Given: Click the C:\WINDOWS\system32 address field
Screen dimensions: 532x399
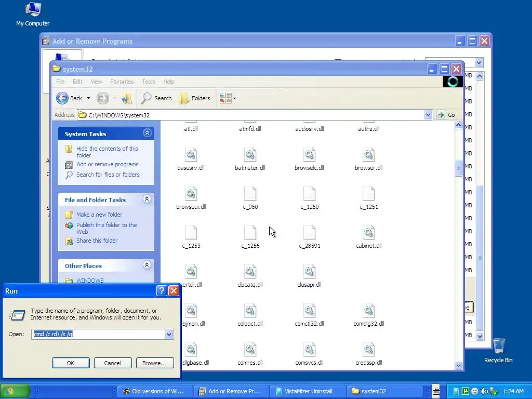Looking at the screenshot, I should (x=251, y=115).
